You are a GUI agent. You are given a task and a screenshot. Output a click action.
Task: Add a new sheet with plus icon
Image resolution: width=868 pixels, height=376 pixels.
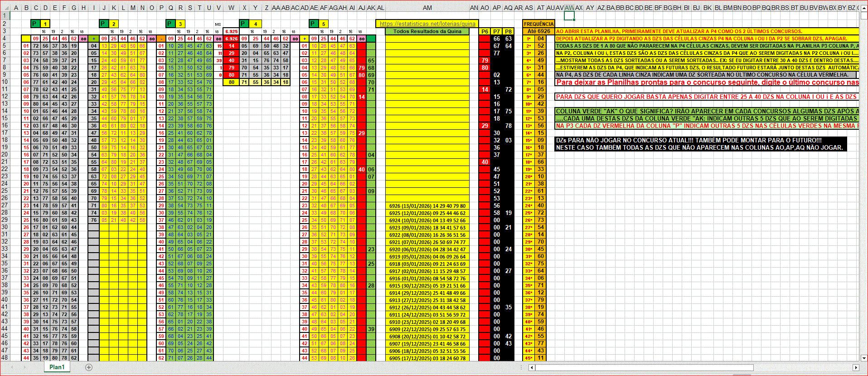89,367
